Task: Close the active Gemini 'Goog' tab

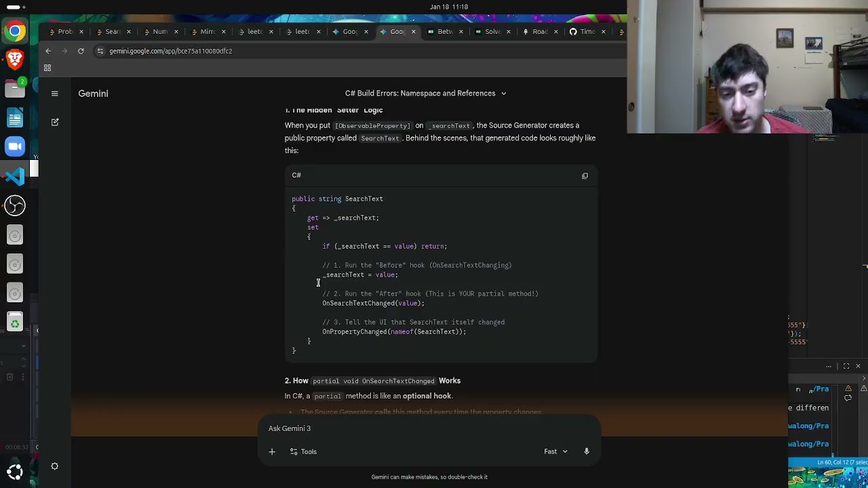Action: [x=413, y=32]
